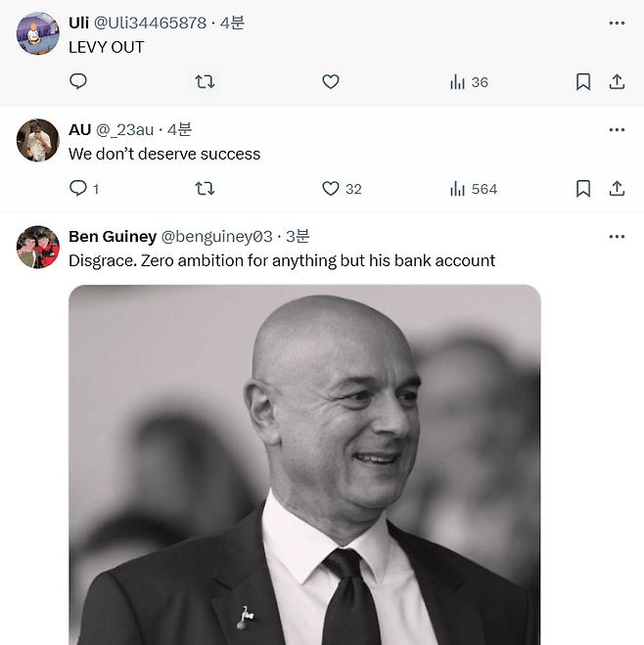644x645 pixels.
Task: Click AU's profile avatar
Action: coord(38,140)
